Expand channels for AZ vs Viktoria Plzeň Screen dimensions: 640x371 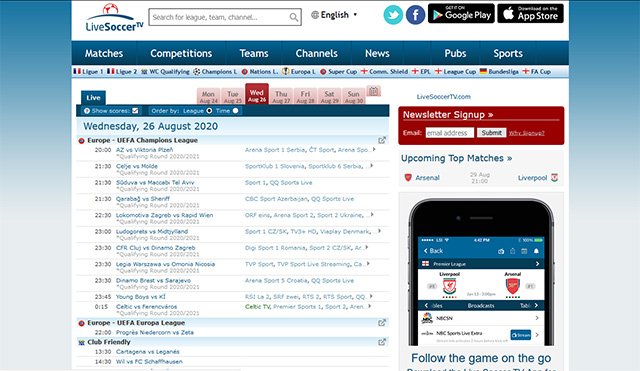[373, 149]
